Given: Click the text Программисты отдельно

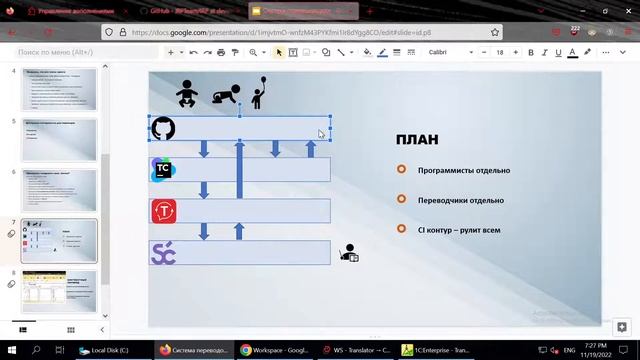Looking at the screenshot, I should click(x=464, y=170).
